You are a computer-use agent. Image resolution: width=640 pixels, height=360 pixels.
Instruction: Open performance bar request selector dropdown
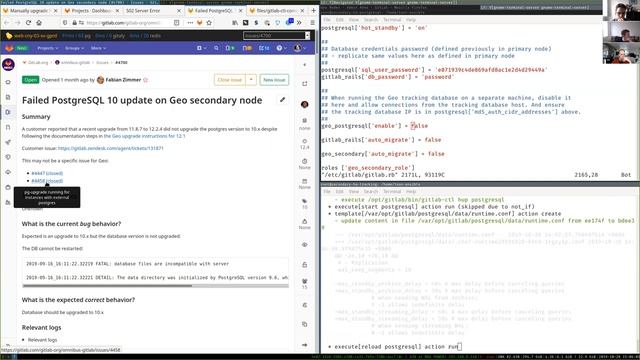coord(276,36)
